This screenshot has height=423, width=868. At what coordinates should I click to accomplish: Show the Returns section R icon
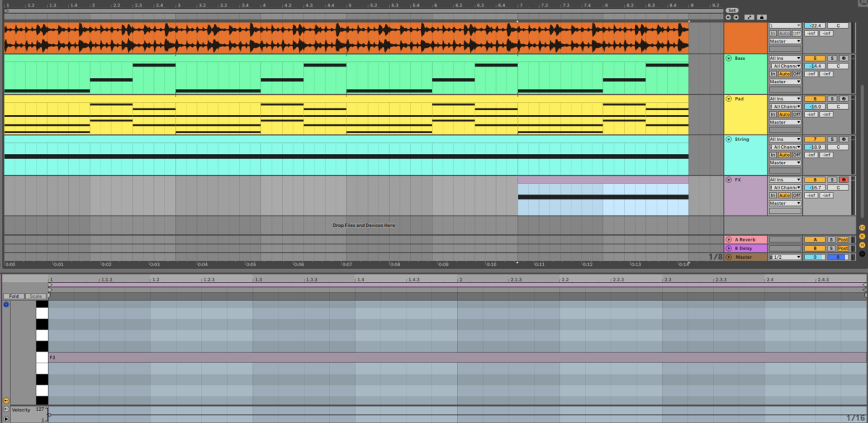coord(862,236)
